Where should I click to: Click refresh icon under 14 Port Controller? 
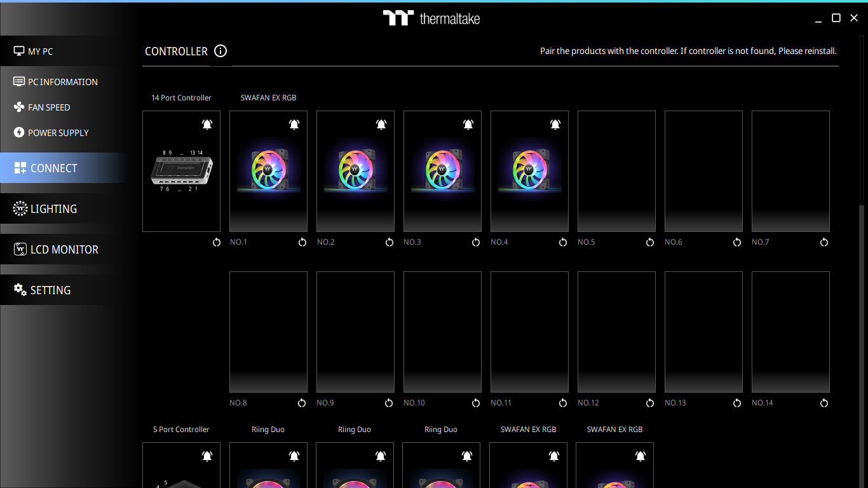[x=217, y=242]
